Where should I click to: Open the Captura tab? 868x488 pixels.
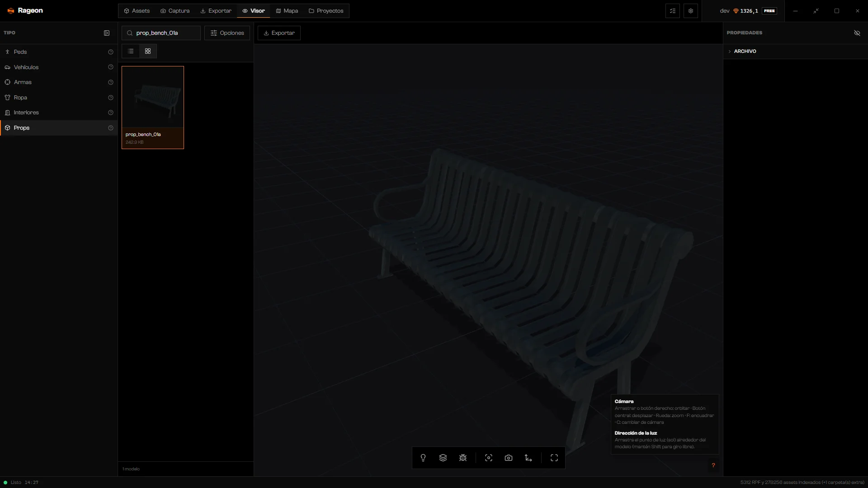click(x=175, y=11)
